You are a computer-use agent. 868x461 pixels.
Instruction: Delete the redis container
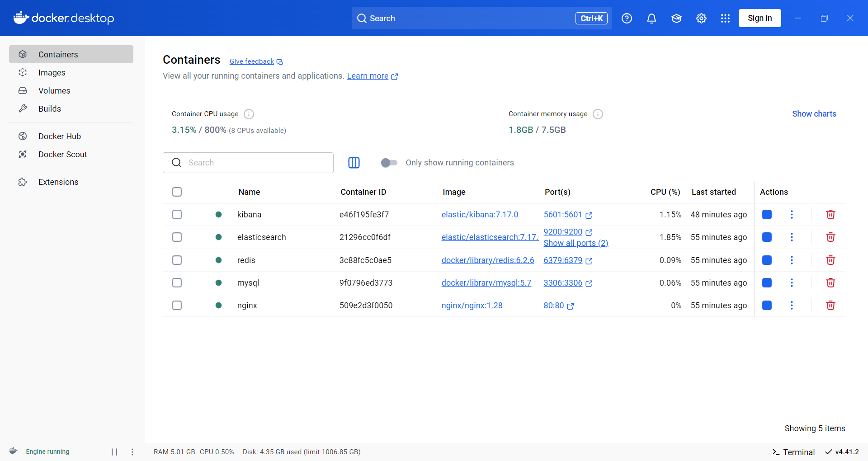[830, 260]
